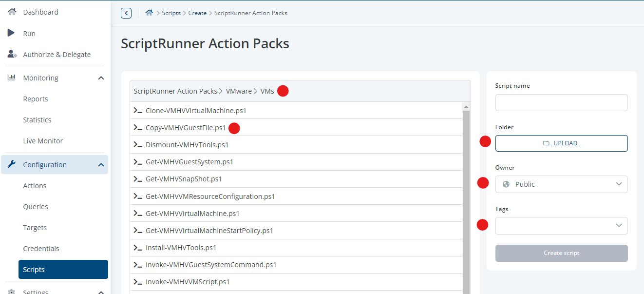Open Statistics under Monitoring
This screenshot has height=294, width=644.
click(x=37, y=120)
